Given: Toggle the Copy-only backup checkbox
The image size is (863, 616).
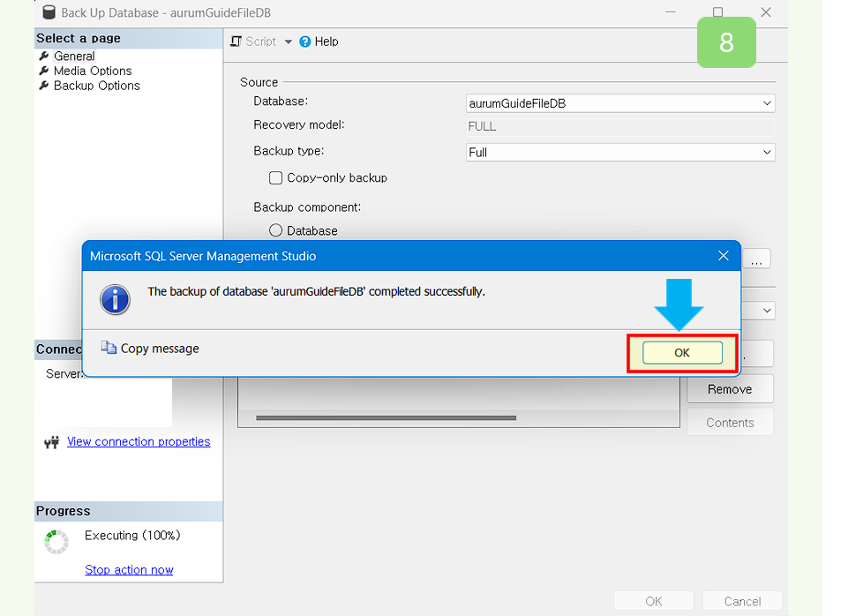Looking at the screenshot, I should pos(275,177).
